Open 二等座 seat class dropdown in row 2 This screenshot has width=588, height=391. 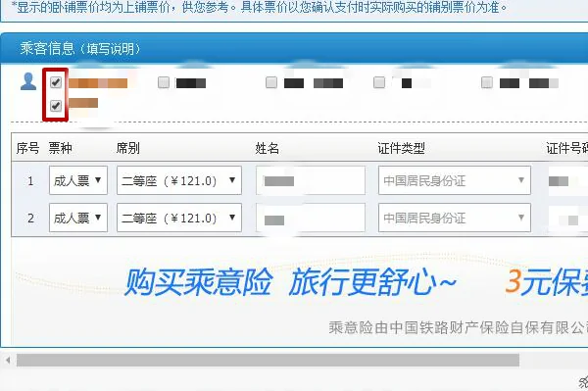179,218
